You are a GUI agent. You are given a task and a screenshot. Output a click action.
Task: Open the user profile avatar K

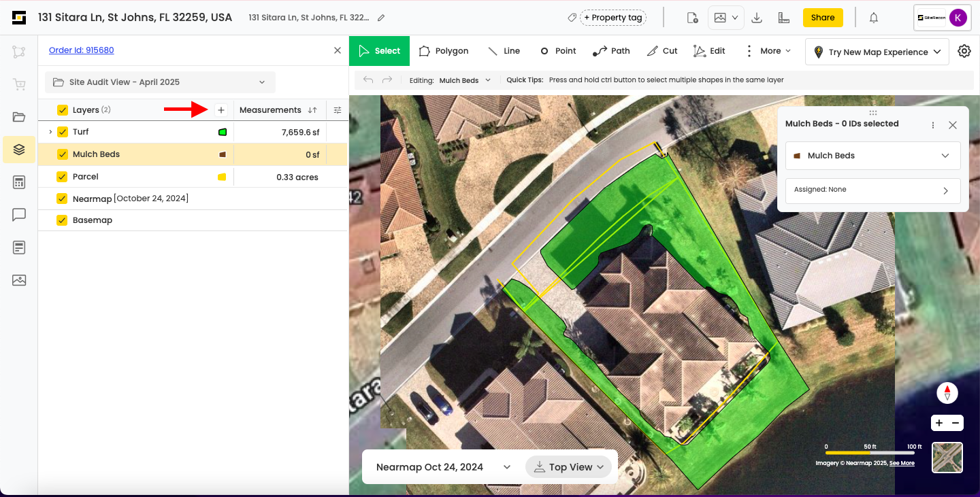click(x=958, y=18)
